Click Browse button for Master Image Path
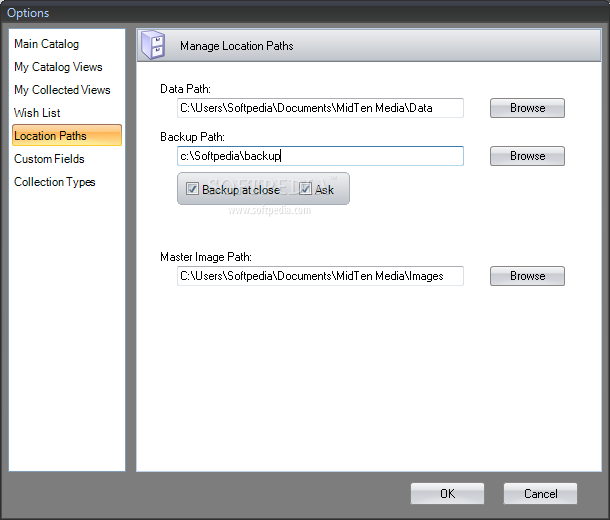This screenshot has height=520, width=610. tap(527, 276)
